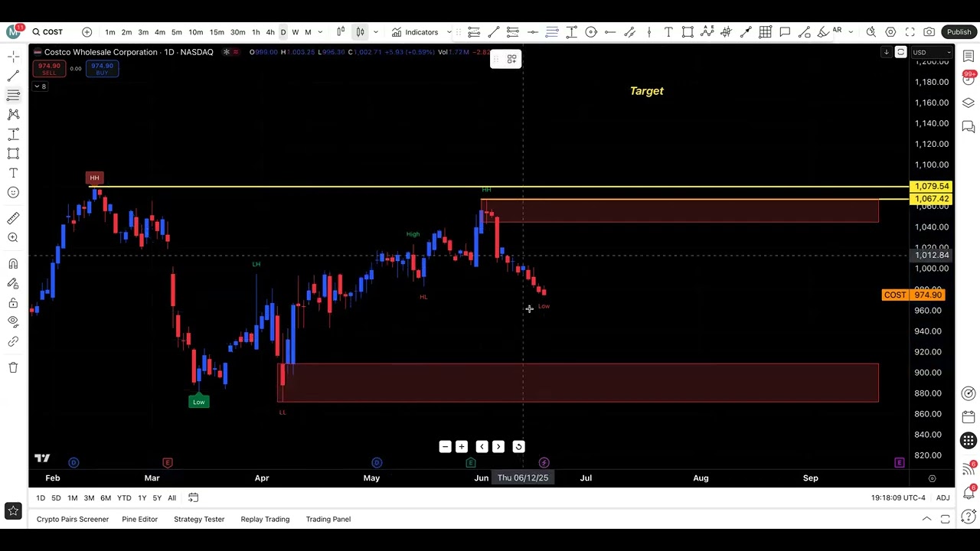Screen dimensions: 980x551
Task: Select the table grid tool in the top toolbar
Action: 765,32
